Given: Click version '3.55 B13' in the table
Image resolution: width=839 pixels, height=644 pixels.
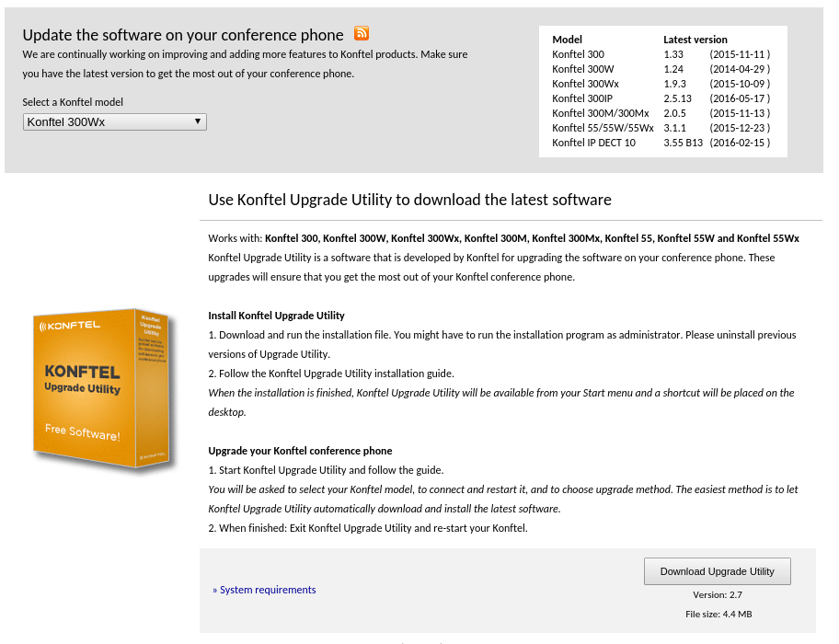Looking at the screenshot, I should coord(684,143).
